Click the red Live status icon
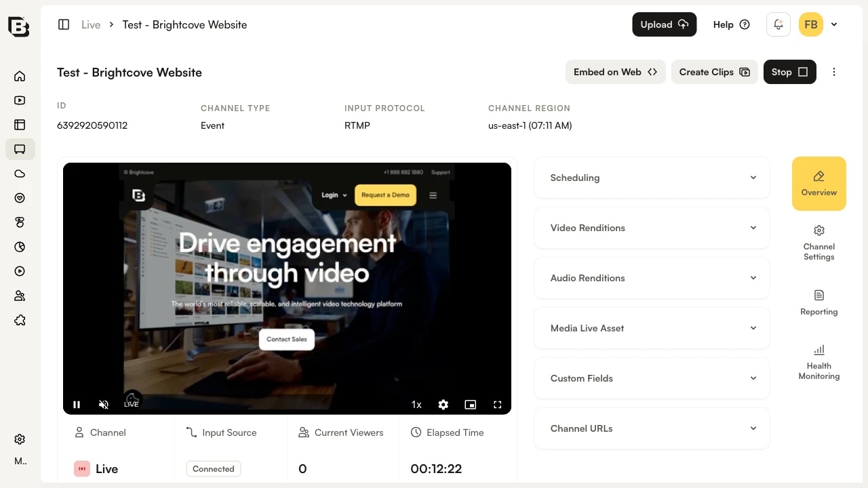868x488 pixels. pyautogui.click(x=82, y=468)
